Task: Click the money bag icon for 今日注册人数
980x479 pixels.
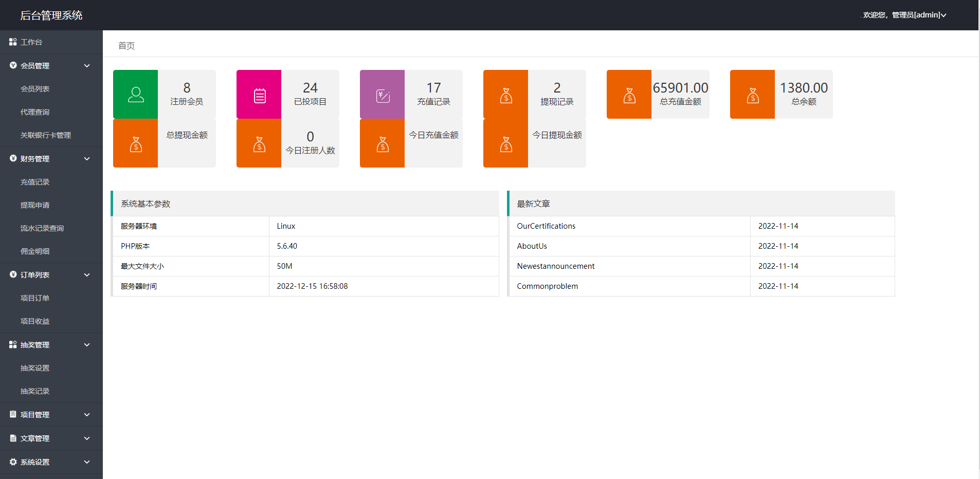Action: [259, 144]
